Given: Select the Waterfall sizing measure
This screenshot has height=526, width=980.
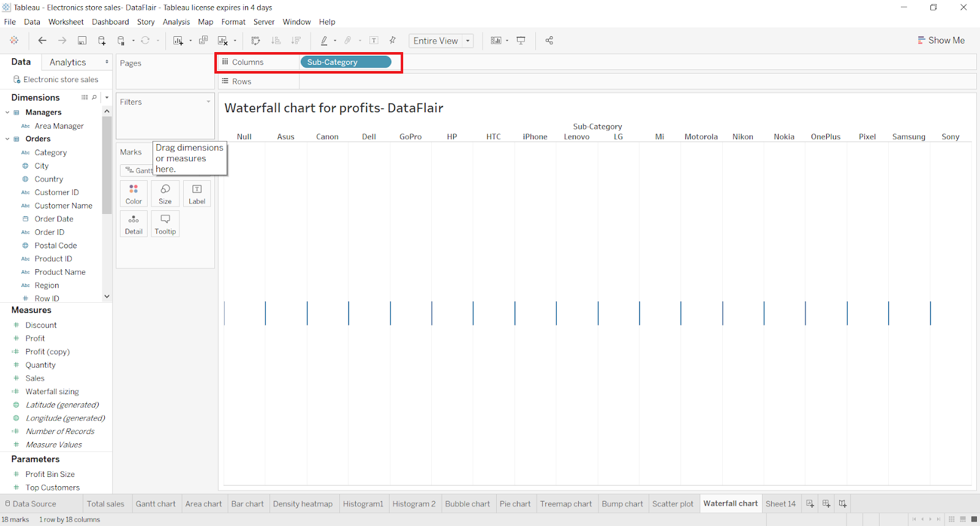Looking at the screenshot, I should pos(52,392).
